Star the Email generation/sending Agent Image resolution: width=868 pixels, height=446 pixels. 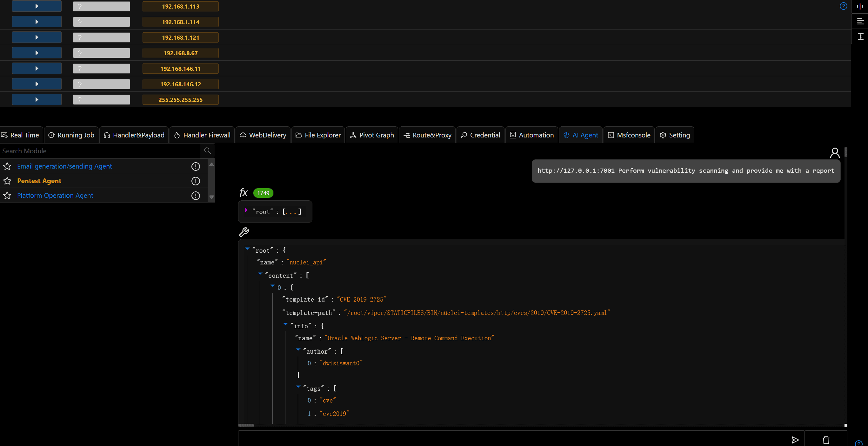click(x=7, y=166)
